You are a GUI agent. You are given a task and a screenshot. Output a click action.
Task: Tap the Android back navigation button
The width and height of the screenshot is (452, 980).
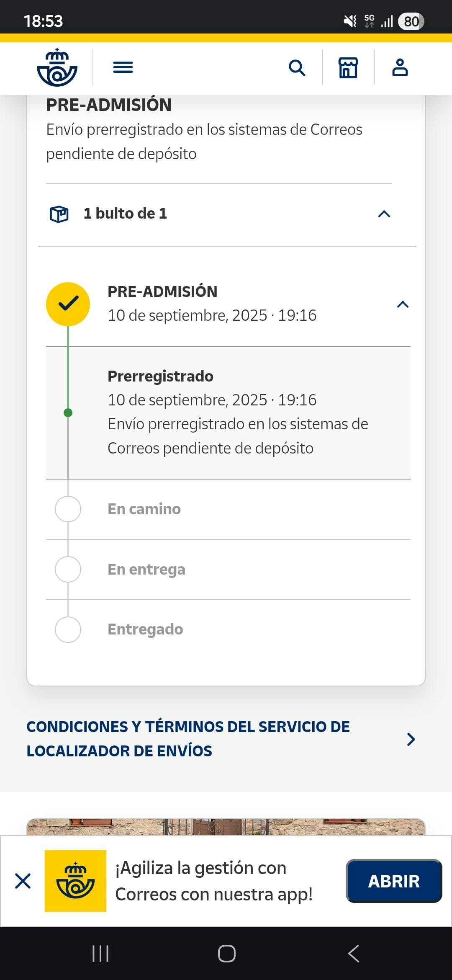coord(354,954)
